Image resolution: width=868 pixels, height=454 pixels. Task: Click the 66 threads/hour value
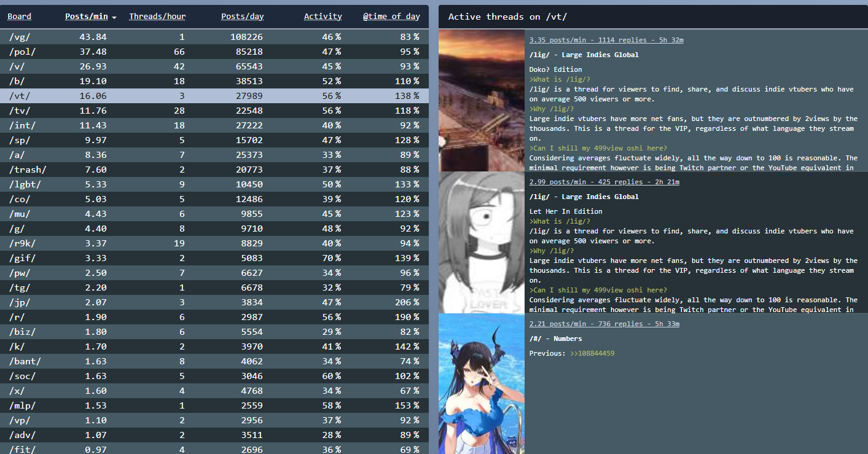coord(179,52)
